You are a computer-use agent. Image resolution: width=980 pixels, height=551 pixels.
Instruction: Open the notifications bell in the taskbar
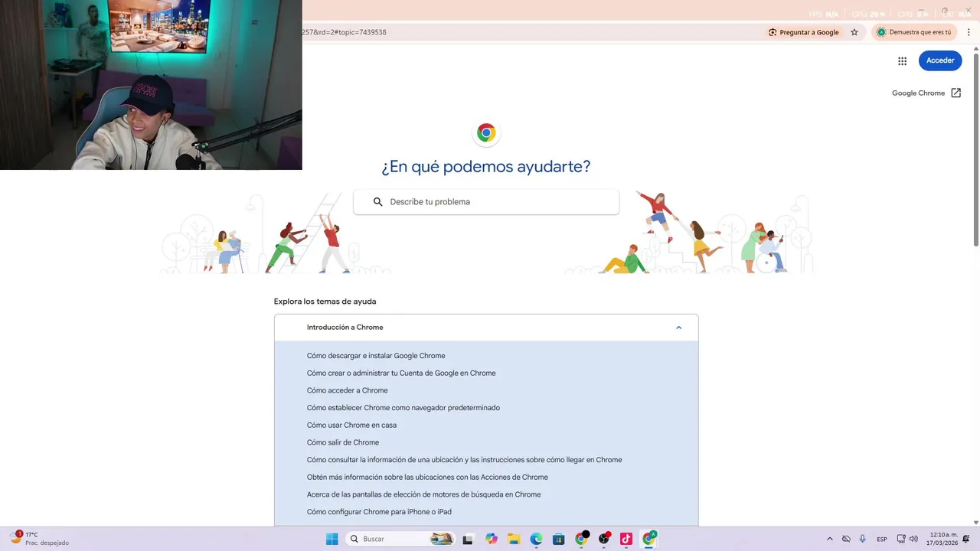click(x=966, y=539)
